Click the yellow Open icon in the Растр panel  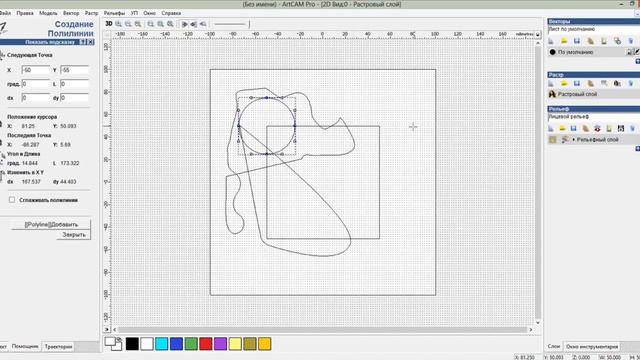pyautogui.click(x=564, y=83)
